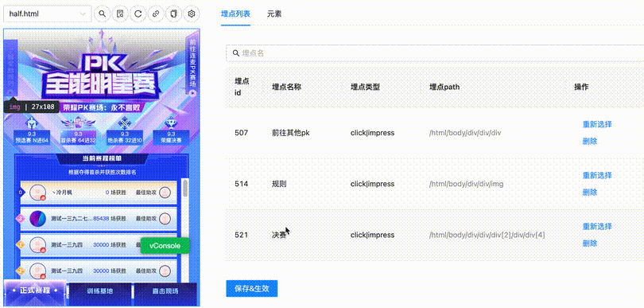Image resolution: width=644 pixels, height=308 pixels.
Task: Click the 决赛 name cell
Action: 279,235
